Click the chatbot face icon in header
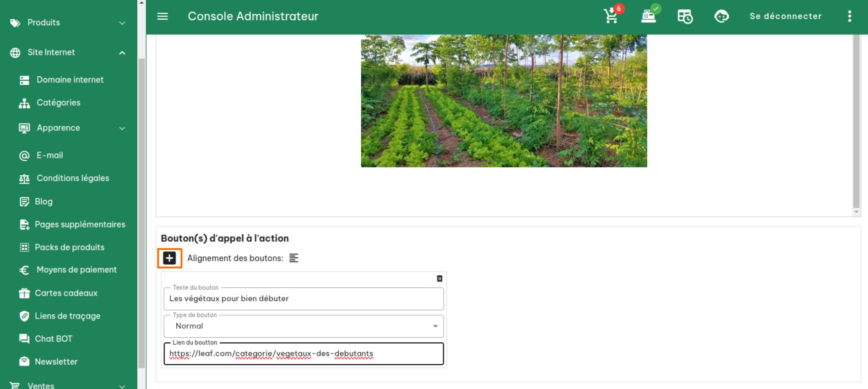Viewport: 868px width, 389px height. 722,16
